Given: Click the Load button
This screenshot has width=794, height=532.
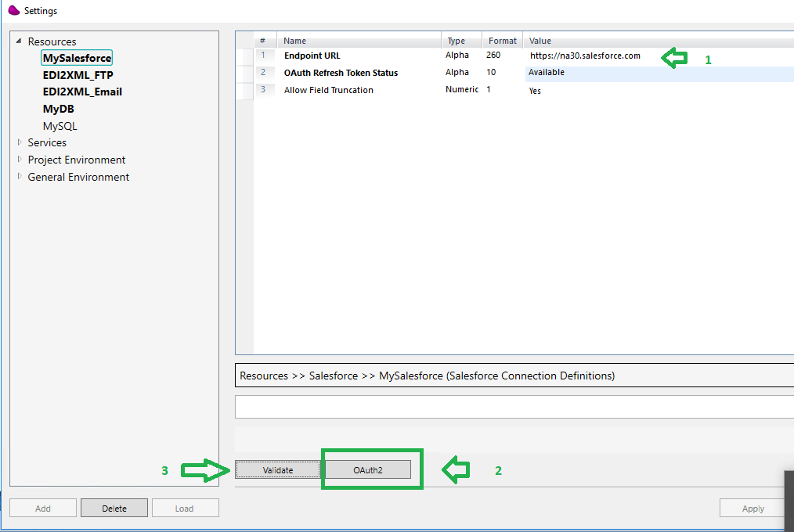Looking at the screenshot, I should pyautogui.click(x=184, y=509).
